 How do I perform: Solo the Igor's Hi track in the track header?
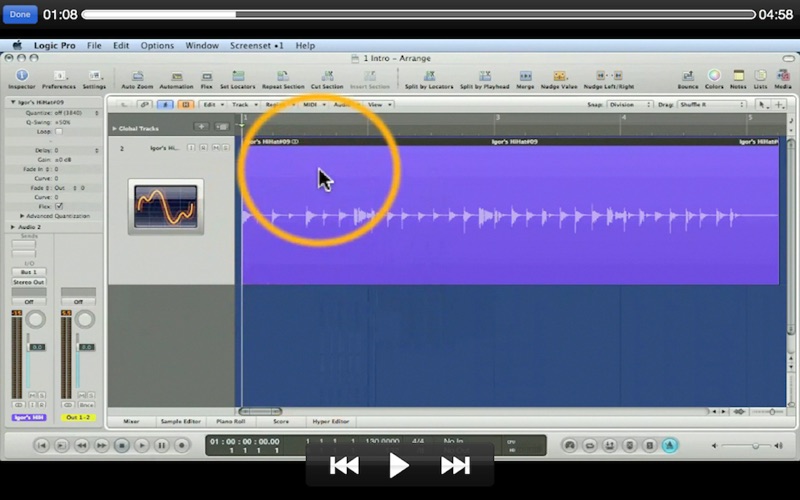[x=225, y=148]
